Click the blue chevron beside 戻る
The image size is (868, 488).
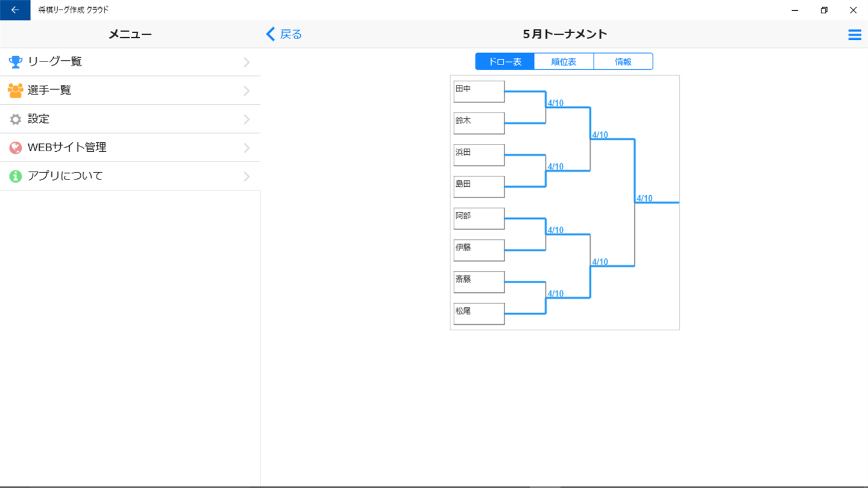tap(271, 34)
